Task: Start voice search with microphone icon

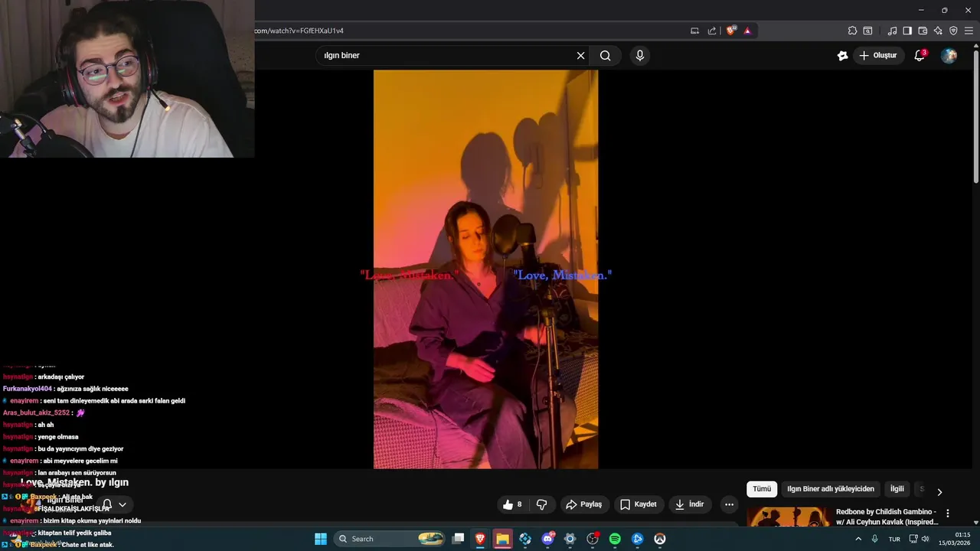Action: [640, 55]
